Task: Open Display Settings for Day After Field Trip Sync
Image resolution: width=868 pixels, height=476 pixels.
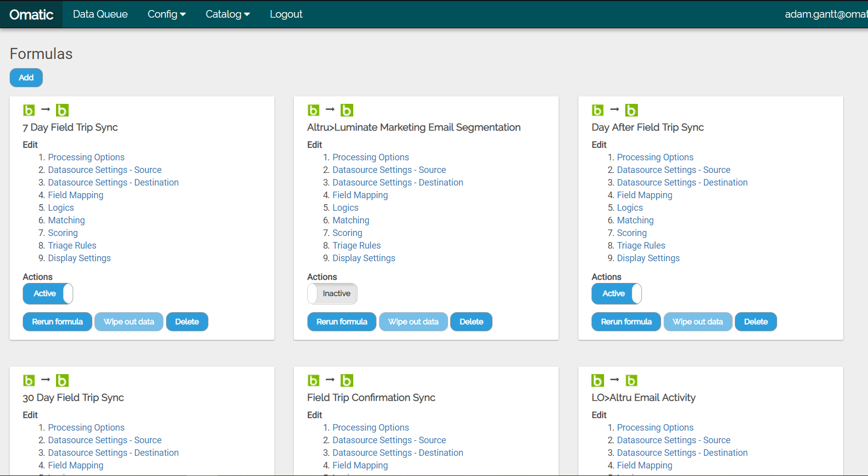Action: [648, 258]
